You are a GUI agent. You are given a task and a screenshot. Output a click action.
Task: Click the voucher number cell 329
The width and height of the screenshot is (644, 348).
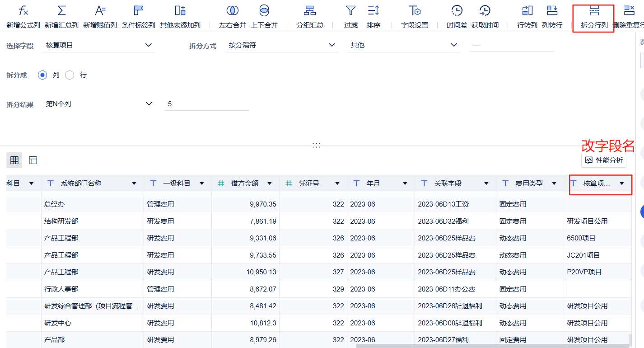coord(313,289)
